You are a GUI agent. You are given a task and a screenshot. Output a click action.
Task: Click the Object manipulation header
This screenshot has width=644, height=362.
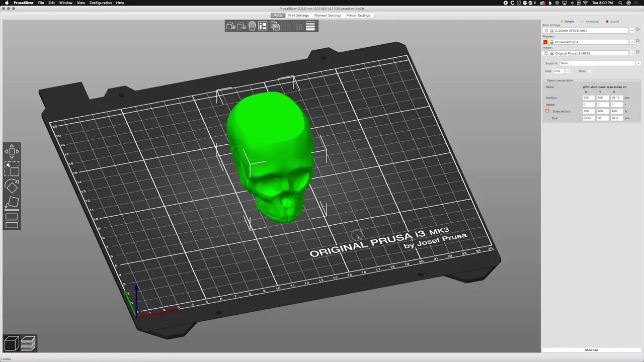tap(560, 80)
